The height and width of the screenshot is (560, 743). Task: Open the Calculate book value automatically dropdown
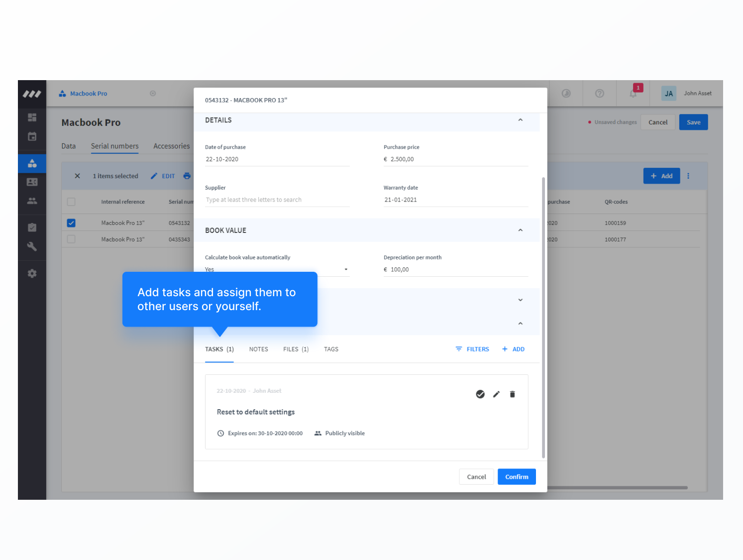[x=277, y=269]
